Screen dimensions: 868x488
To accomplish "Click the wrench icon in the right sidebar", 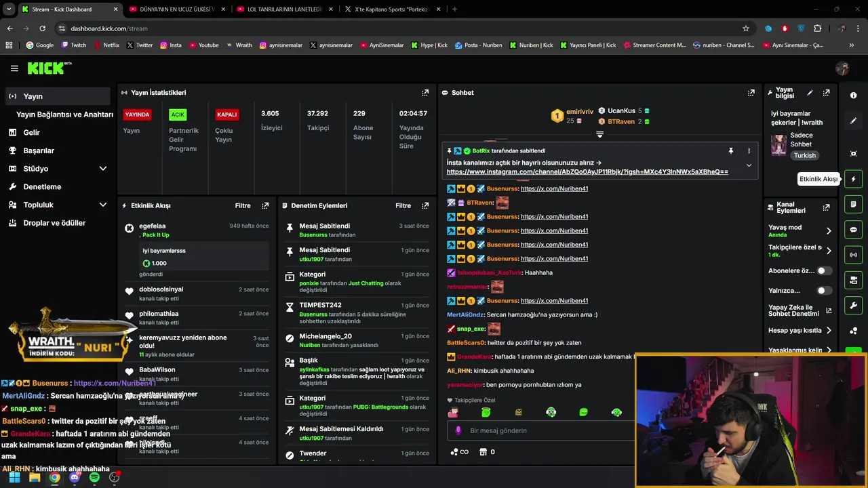I will (x=853, y=306).
